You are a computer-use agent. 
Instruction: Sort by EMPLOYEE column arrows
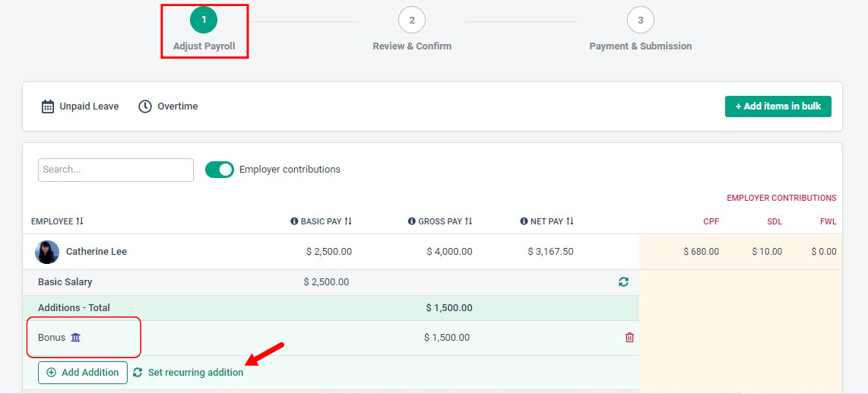pos(80,221)
